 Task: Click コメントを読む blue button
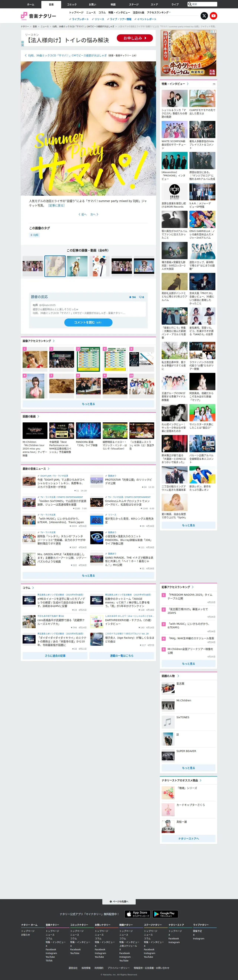88,322
